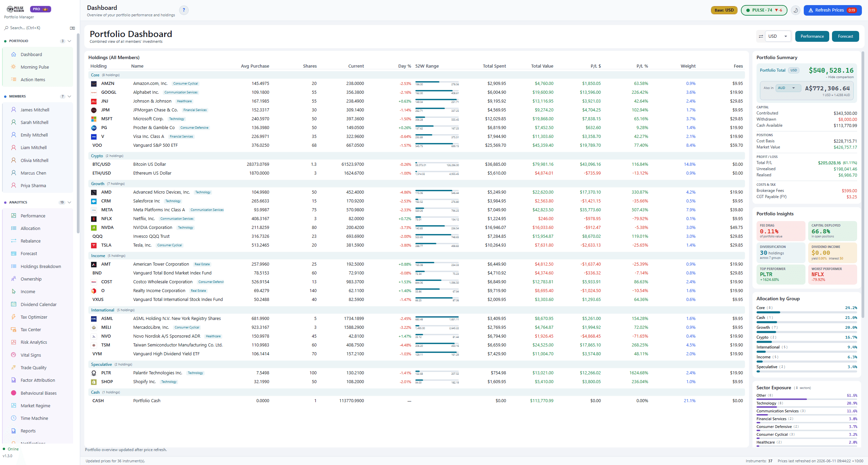
Task: Click the Consumer Cyclical tag on Tesla
Action: click(x=169, y=245)
